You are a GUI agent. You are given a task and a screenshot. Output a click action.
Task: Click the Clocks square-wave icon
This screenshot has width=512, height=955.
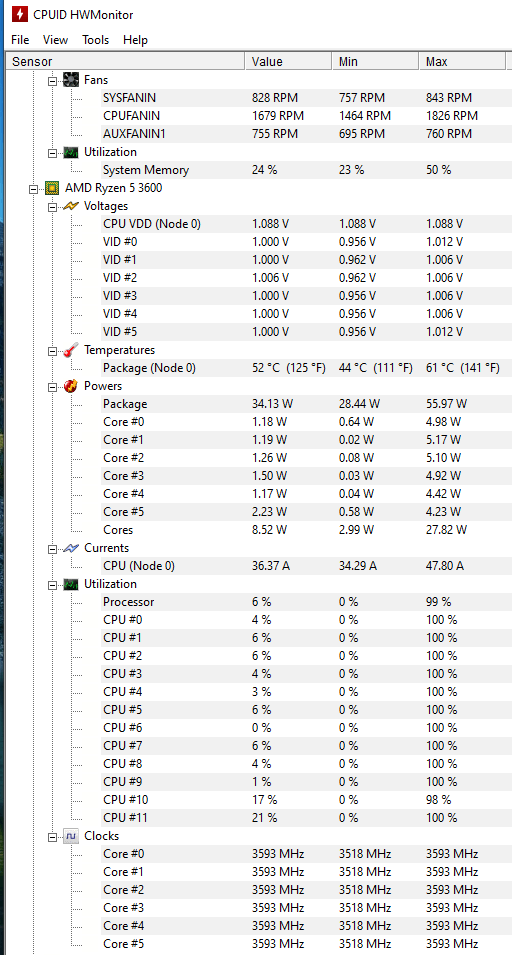[x=71, y=836]
